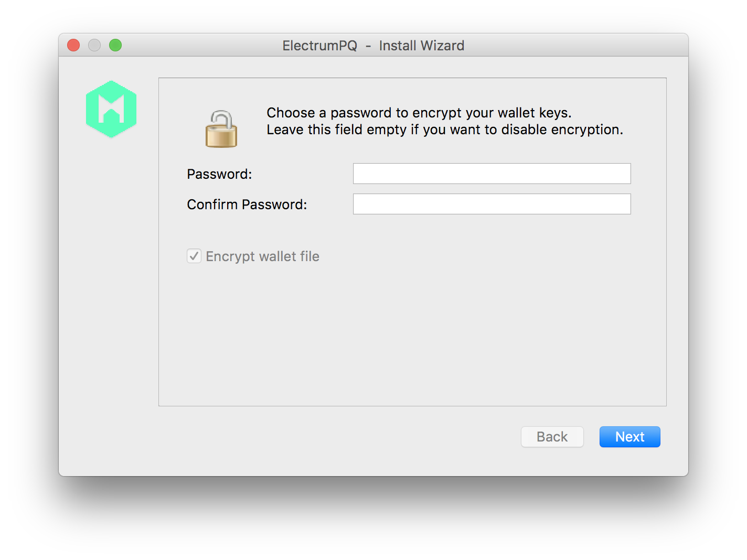Focus the Confirm Password input field
Screen dimensions: 747x560
click(492, 204)
